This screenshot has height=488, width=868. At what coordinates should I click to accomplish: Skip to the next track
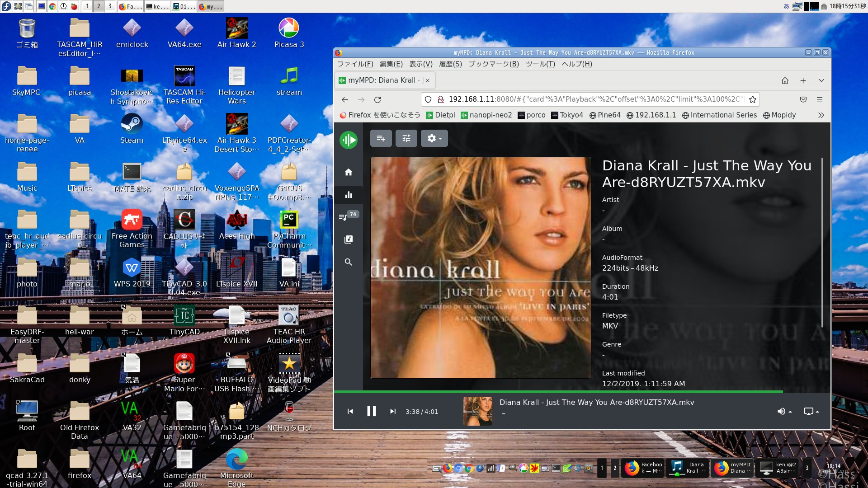click(392, 411)
